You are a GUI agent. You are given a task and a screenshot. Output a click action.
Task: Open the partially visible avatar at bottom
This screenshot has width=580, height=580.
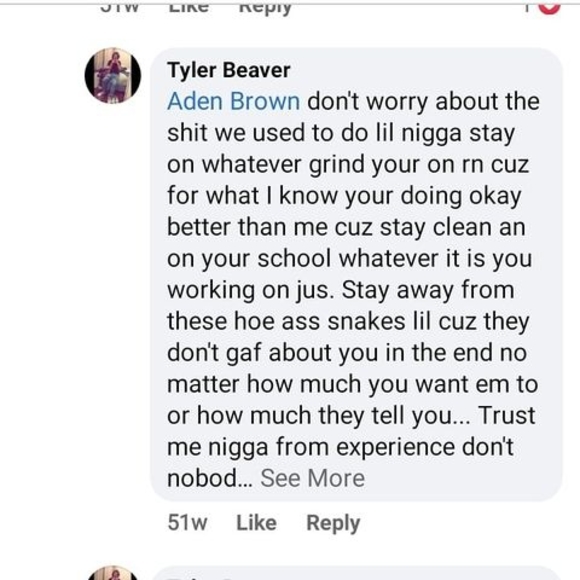coord(113,573)
